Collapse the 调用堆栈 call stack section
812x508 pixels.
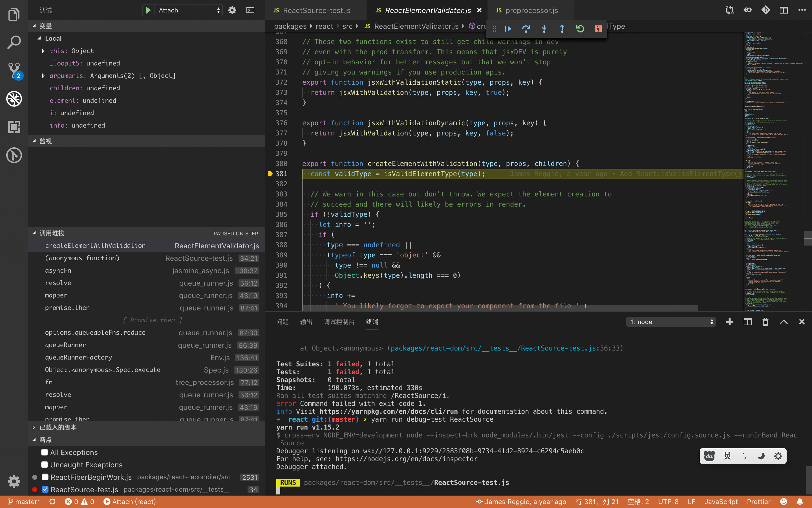click(x=146, y=233)
